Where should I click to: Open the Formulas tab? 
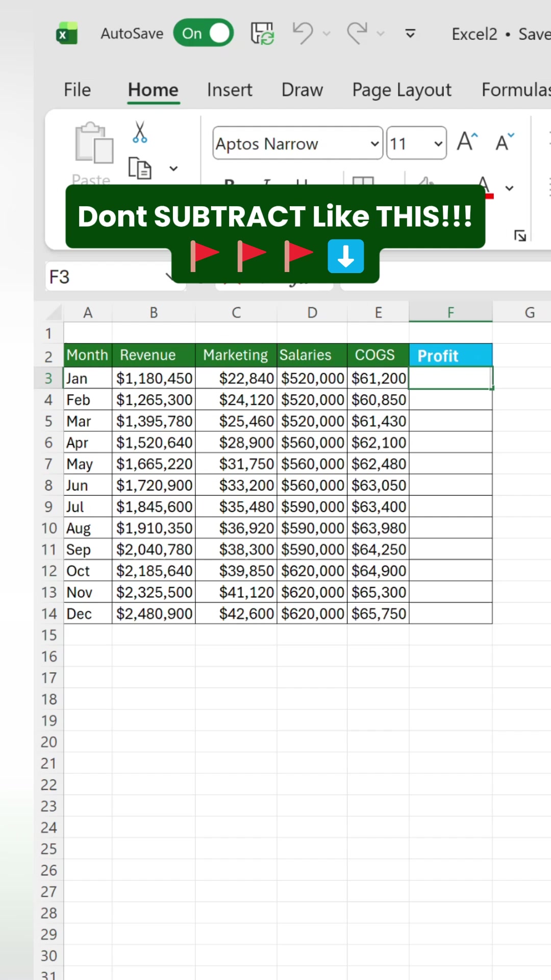(516, 90)
